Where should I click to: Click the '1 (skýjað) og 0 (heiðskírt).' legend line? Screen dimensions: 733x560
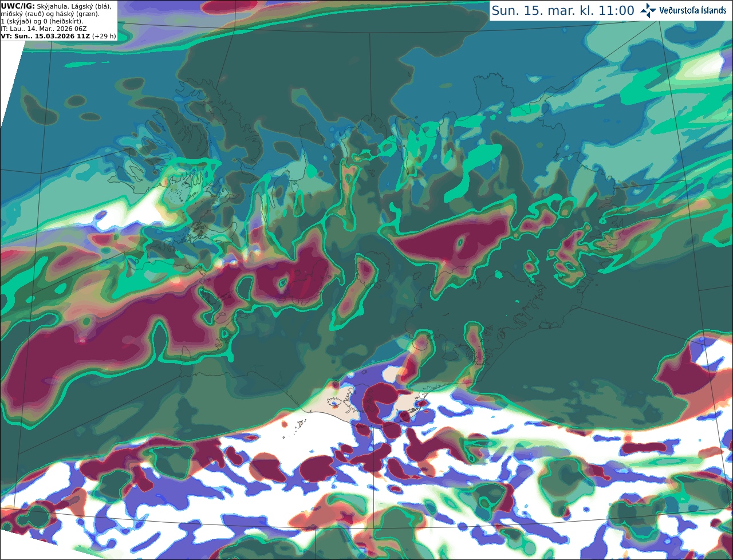[42, 21]
